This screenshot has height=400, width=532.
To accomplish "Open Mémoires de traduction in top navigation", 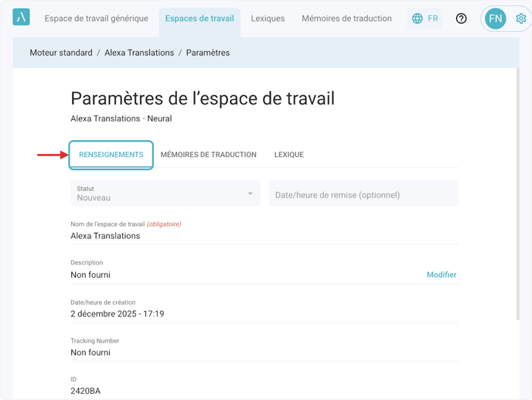I will (346, 19).
